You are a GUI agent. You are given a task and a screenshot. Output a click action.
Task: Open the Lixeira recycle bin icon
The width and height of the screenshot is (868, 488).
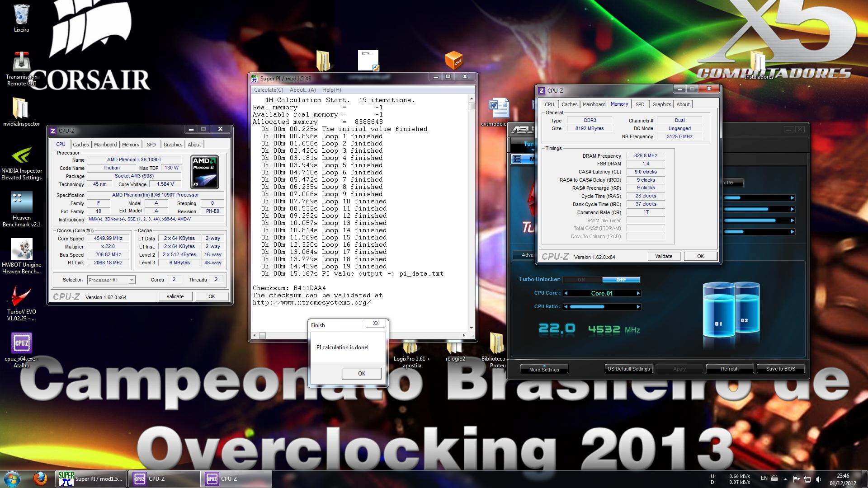click(21, 18)
